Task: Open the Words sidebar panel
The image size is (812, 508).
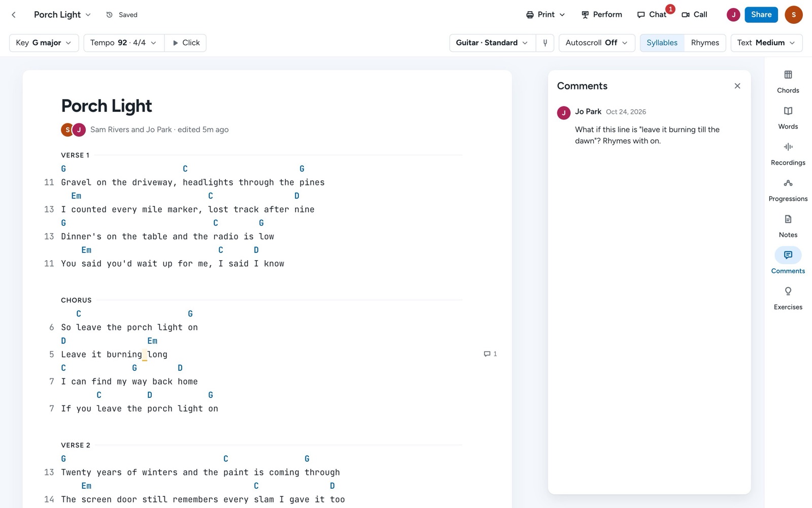Action: click(x=788, y=117)
